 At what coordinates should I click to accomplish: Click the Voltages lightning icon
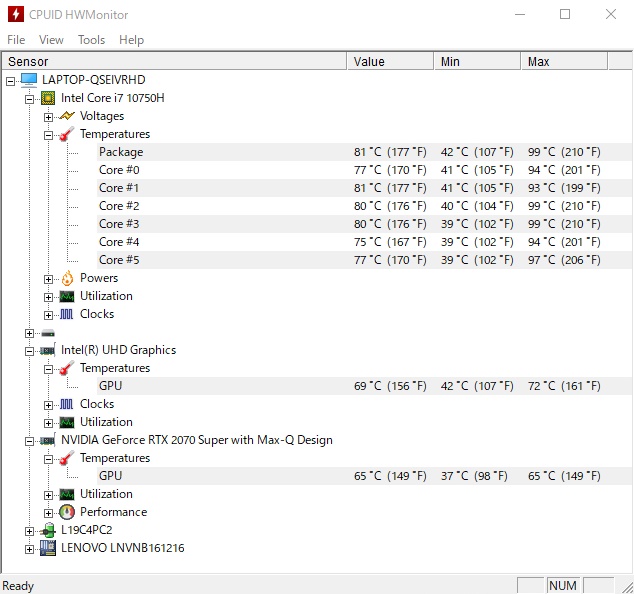point(67,116)
